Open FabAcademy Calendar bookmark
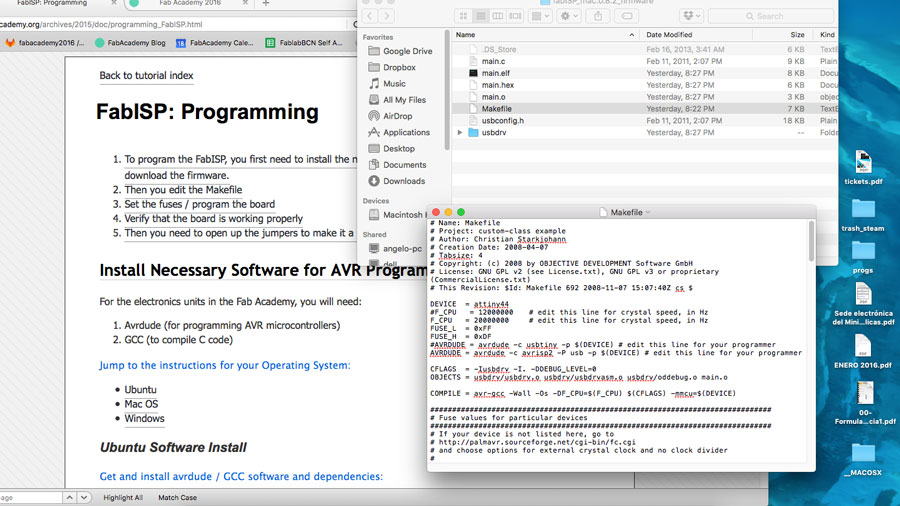The image size is (900, 506). tap(215, 43)
